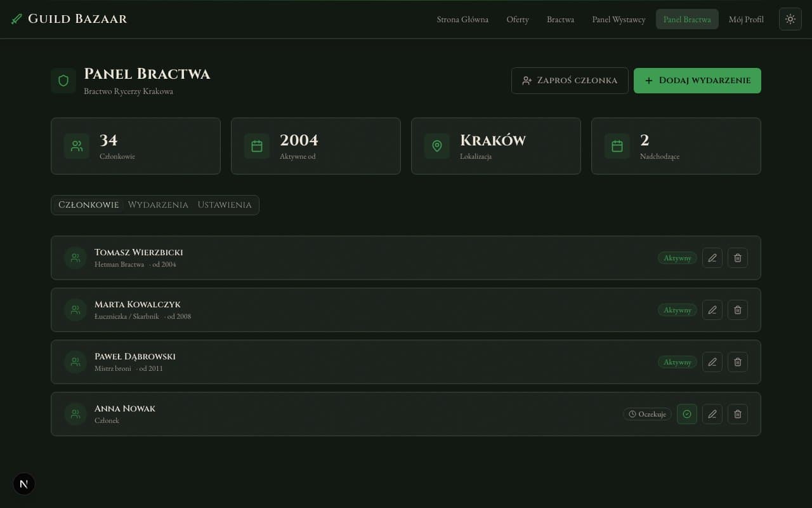This screenshot has height=508, width=812.
Task: Click the Aktywny badge on Paweł Dąbrowski
Action: coord(678,362)
